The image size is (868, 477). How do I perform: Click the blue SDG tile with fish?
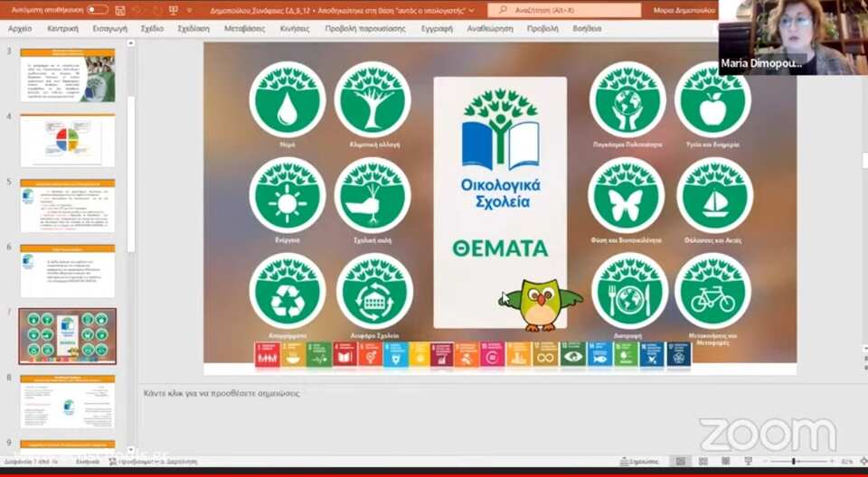[x=599, y=354]
